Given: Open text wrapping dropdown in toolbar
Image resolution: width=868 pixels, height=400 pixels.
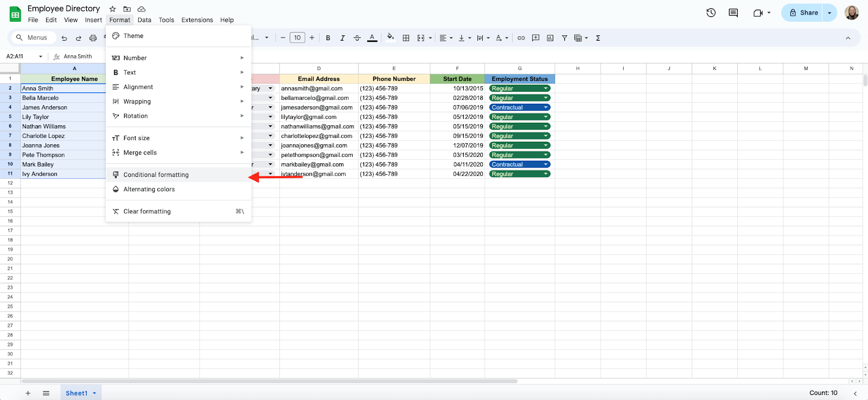Looking at the screenshot, I should (483, 38).
